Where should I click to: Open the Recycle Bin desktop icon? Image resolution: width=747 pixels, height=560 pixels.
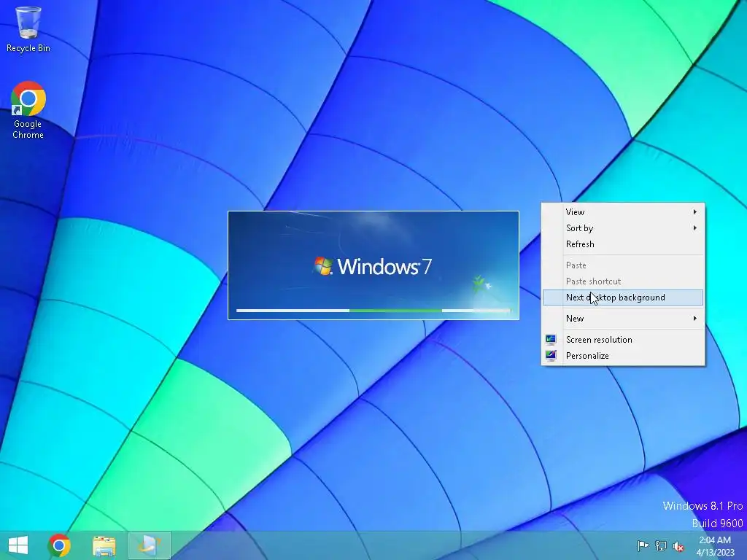(28, 28)
